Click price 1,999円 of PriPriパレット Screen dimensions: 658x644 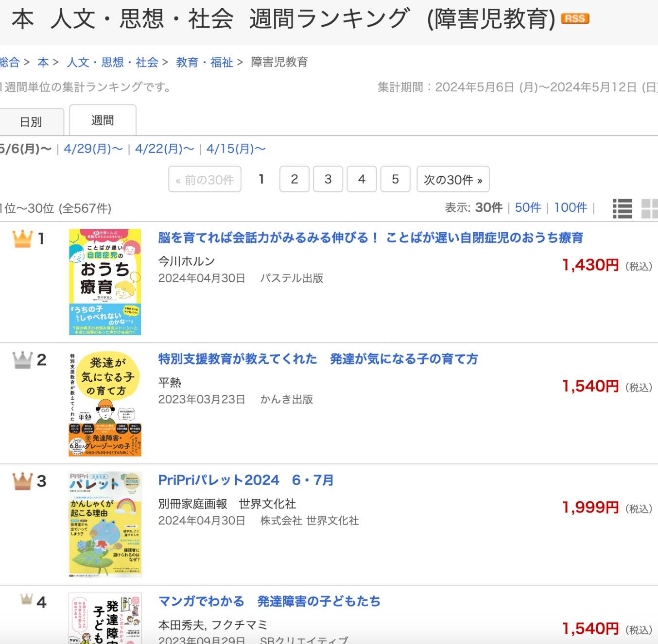[590, 508]
